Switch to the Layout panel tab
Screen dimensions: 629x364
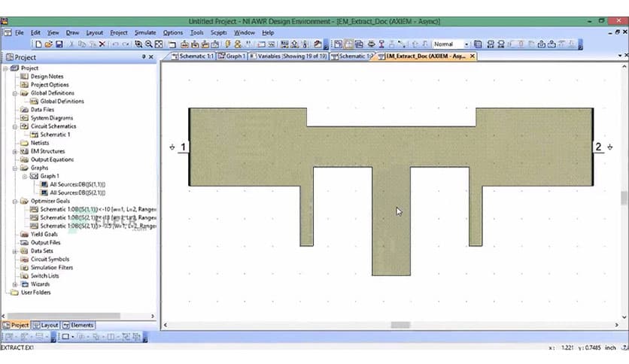[x=46, y=325]
